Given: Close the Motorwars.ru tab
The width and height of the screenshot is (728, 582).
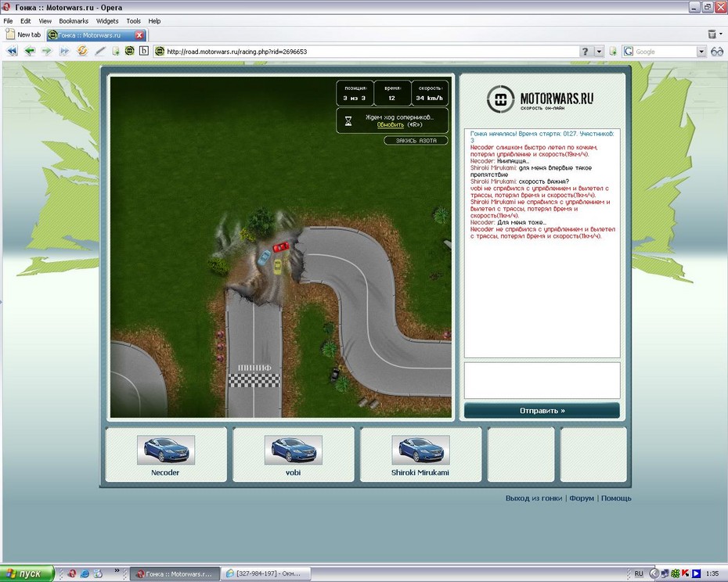Looking at the screenshot, I should click(x=139, y=34).
